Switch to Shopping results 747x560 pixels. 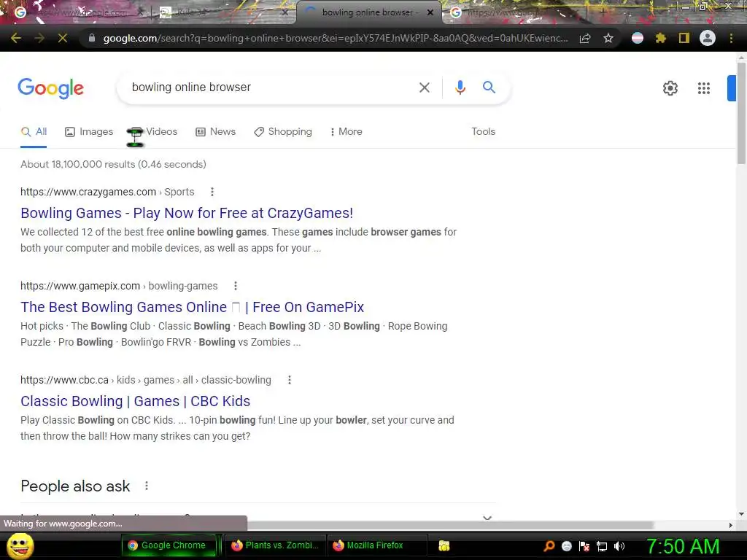[283, 132]
